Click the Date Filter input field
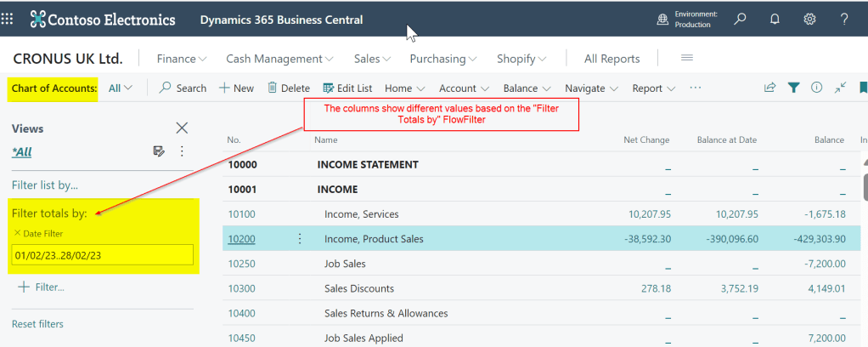The width and height of the screenshot is (868, 347). (103, 254)
